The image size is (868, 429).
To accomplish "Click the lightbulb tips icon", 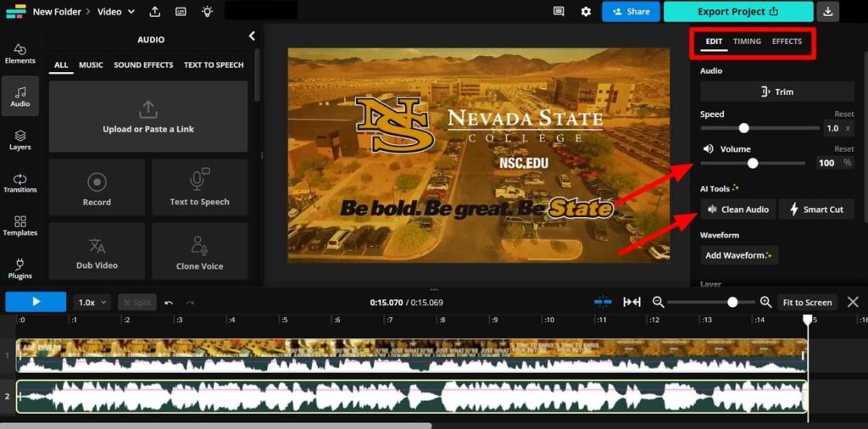I will [207, 12].
